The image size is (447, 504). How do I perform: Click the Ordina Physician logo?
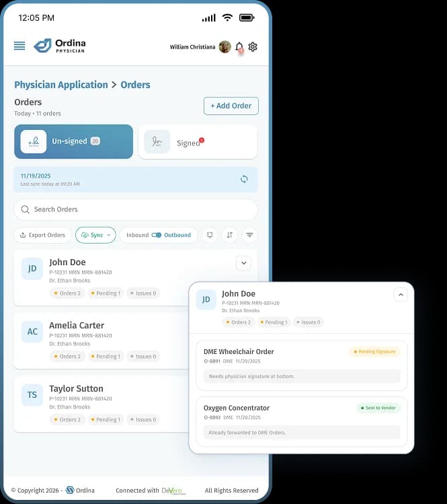(x=60, y=46)
